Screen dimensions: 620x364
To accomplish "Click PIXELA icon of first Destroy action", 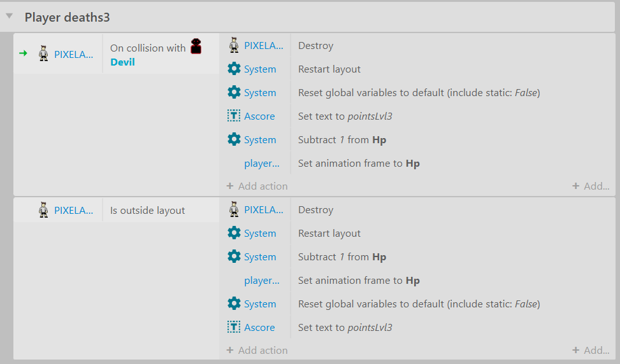I will (234, 45).
